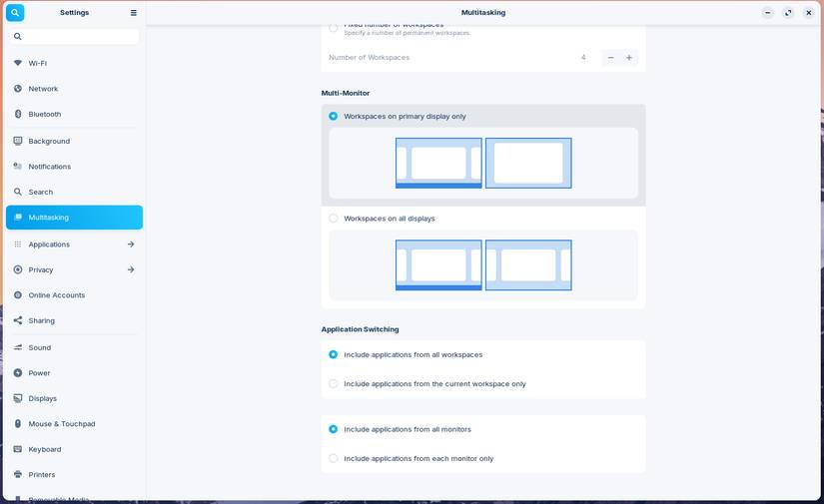Image resolution: width=824 pixels, height=504 pixels.
Task: Click the Printers icon in sidebar
Action: click(x=18, y=475)
